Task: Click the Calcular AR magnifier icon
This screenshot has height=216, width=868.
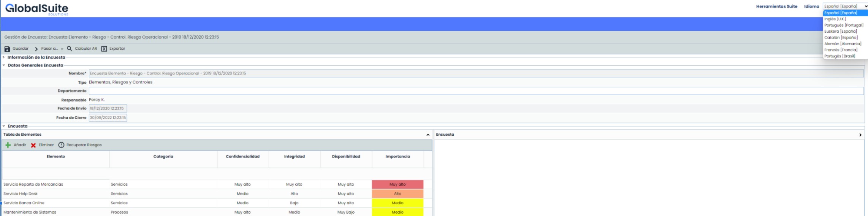Action: pos(70,49)
